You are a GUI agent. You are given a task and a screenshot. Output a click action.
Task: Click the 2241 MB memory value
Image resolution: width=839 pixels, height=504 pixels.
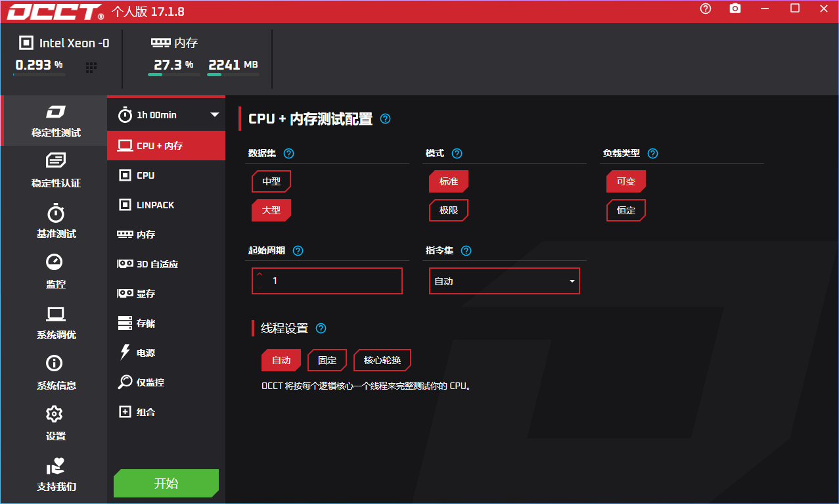point(233,64)
